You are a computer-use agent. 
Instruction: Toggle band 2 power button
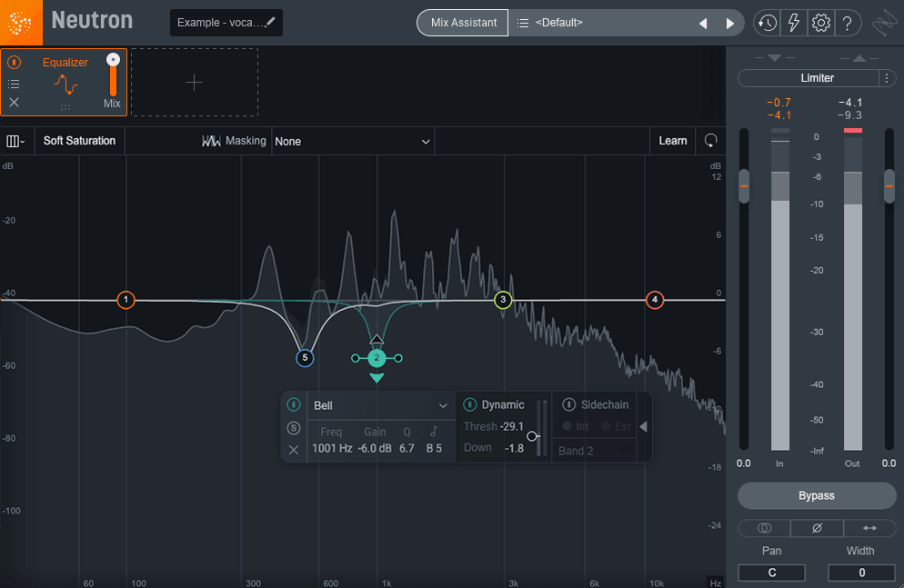click(294, 404)
